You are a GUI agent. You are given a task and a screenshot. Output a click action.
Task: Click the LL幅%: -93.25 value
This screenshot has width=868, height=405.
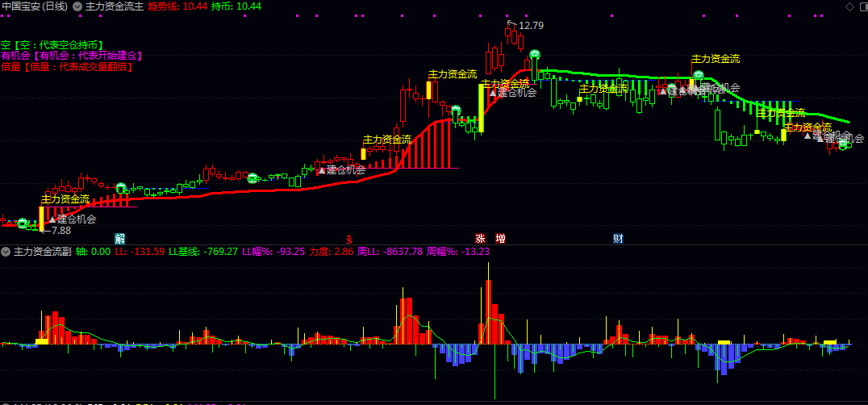click(273, 252)
